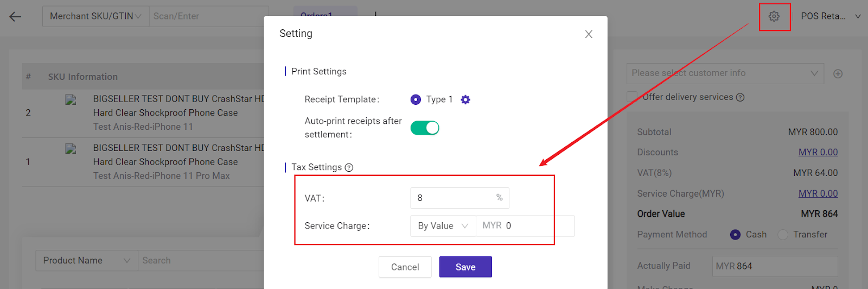Click the receipt template Type 1 gear icon
The image size is (868, 289).
click(465, 99)
